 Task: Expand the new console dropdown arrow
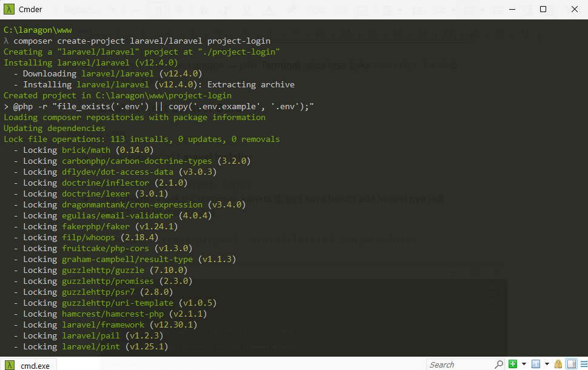(x=524, y=364)
